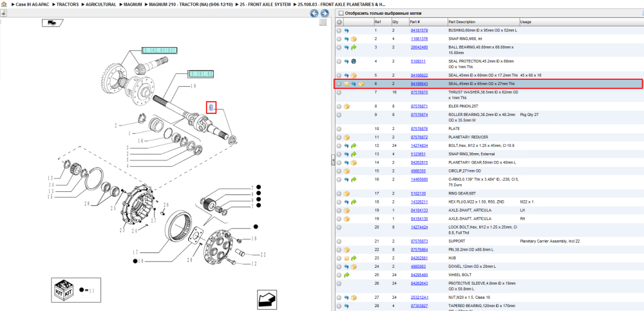The width and height of the screenshot is (644, 311).
Task: Click gray square button at diagram corner
Action: 323,22
